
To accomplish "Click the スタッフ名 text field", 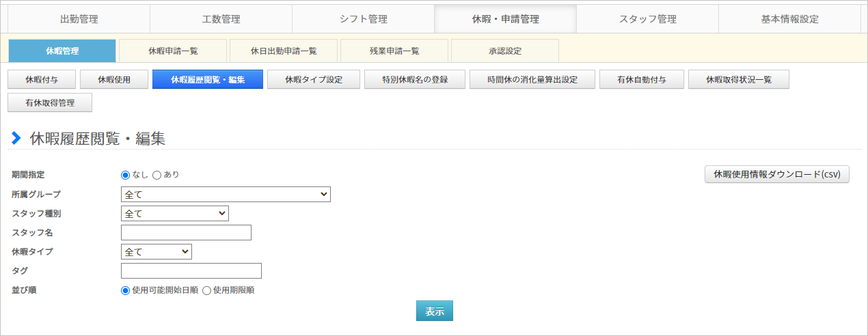I will click(186, 233).
